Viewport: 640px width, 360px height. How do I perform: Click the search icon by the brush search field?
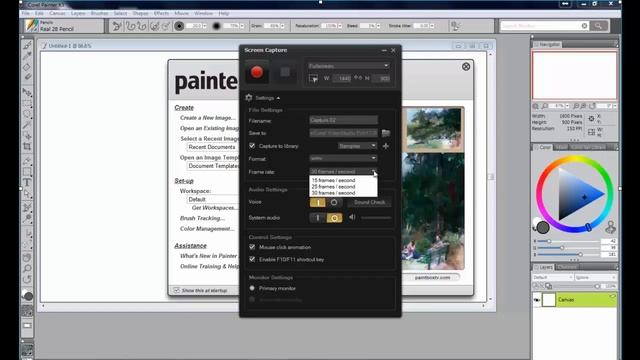click(x=598, y=26)
